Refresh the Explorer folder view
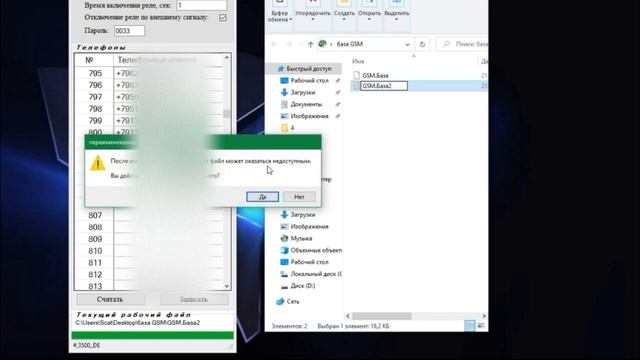This screenshot has width=640, height=360. 422,44
